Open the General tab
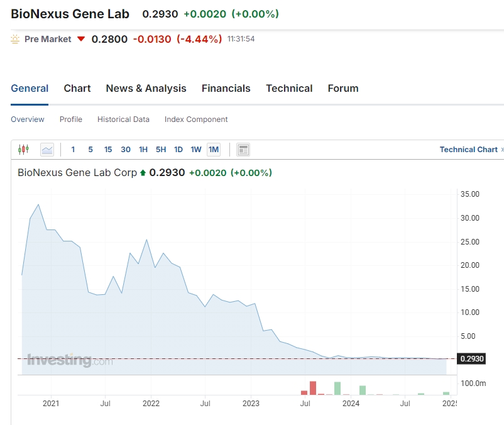504x425 pixels. [30, 89]
